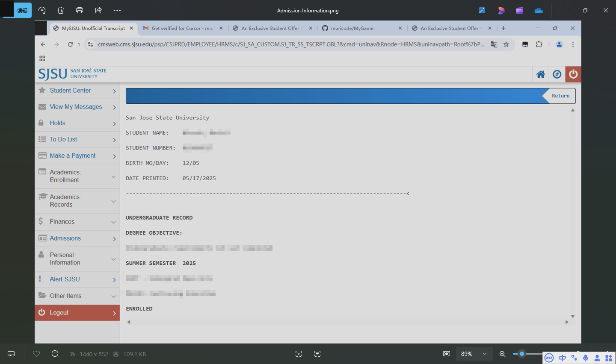Viewport: 616px width, 364px height.
Task: Open the three-dot more options menu
Action: pyautogui.click(x=117, y=10)
